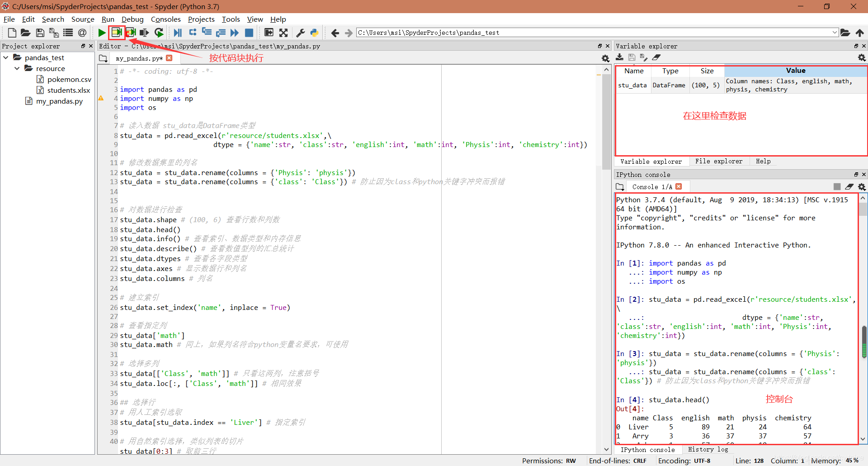The width and height of the screenshot is (868, 466).
Task: Click the editor vertical scrollbar thumb
Action: click(606, 122)
